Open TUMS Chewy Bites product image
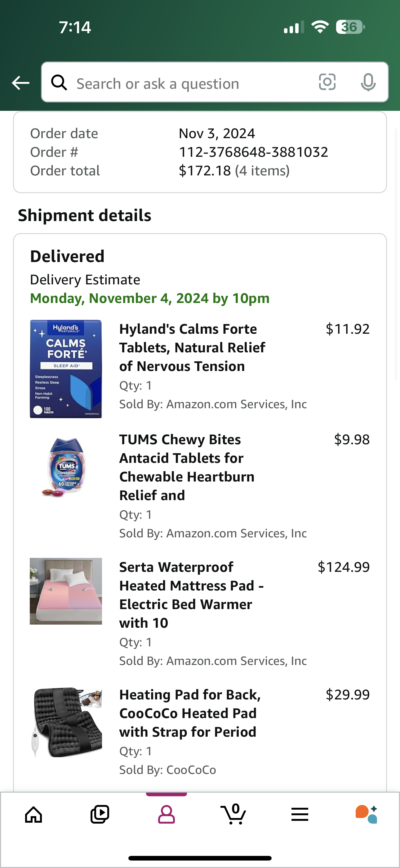Image resolution: width=400 pixels, height=868 pixels. pos(66,467)
